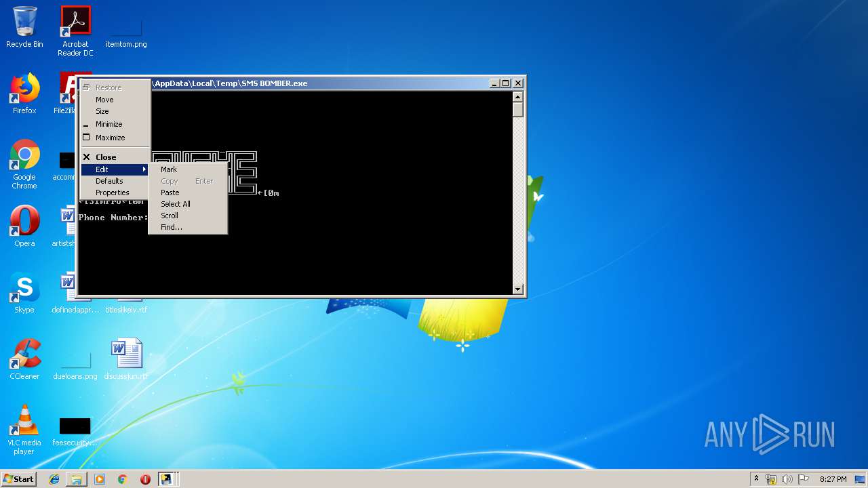
Task: Open Windows Explorer folder in taskbar
Action: [x=77, y=479]
